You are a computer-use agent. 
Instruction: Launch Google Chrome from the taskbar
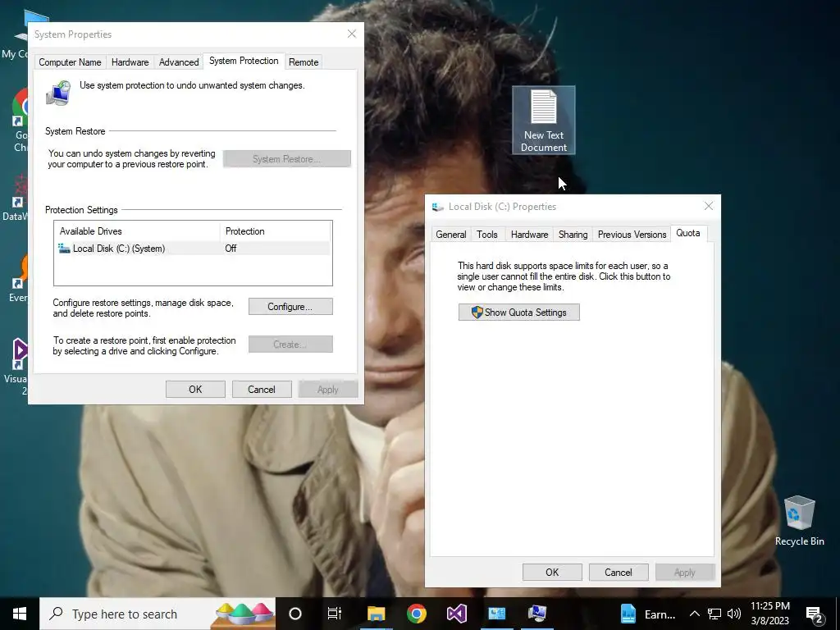(x=416, y=614)
